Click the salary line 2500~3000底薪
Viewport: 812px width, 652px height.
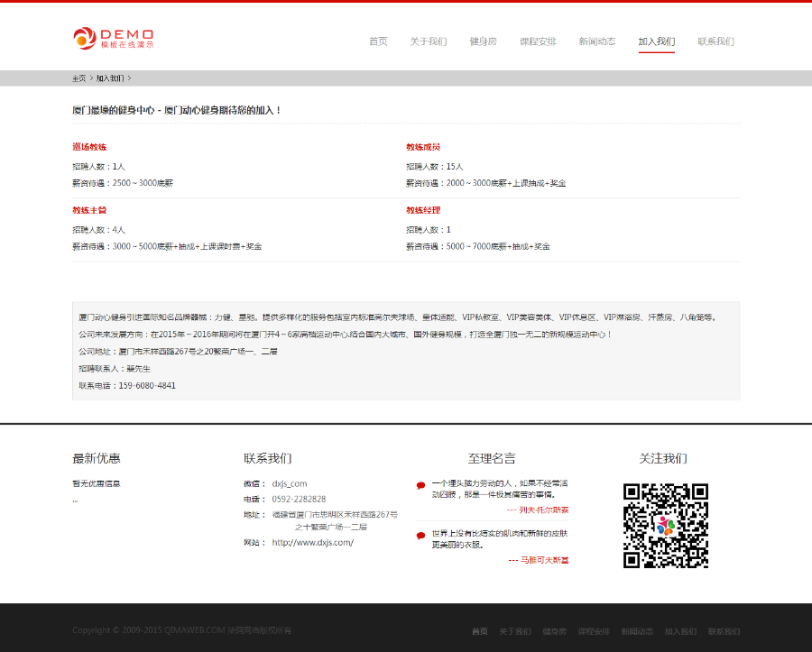[123, 183]
